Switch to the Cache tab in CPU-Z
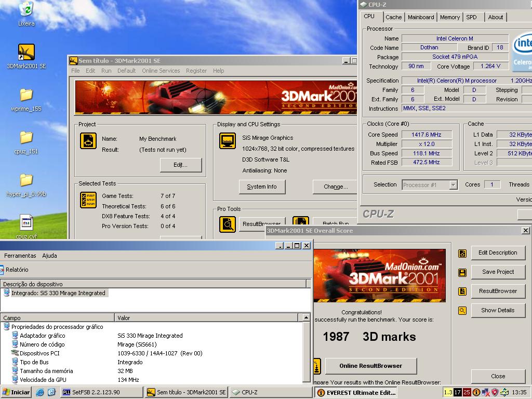Image resolution: width=532 pixels, height=399 pixels. click(394, 17)
